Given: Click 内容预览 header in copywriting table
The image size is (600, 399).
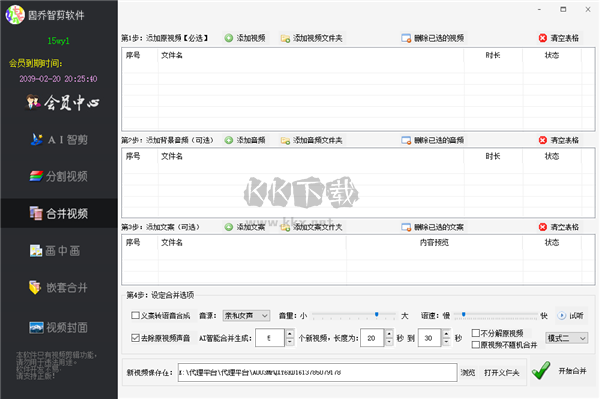Looking at the screenshot, I should [x=434, y=243].
